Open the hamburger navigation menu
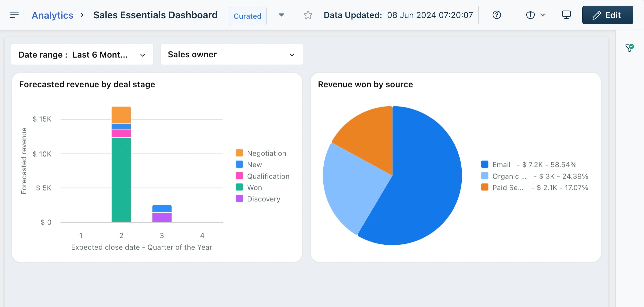Image resolution: width=644 pixels, height=307 pixels. pyautogui.click(x=14, y=15)
